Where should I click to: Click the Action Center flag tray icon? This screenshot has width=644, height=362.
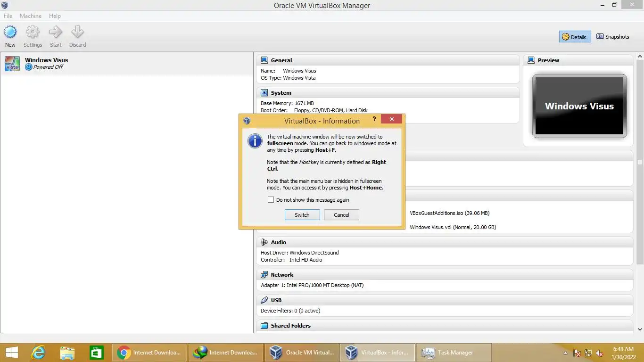click(577, 353)
